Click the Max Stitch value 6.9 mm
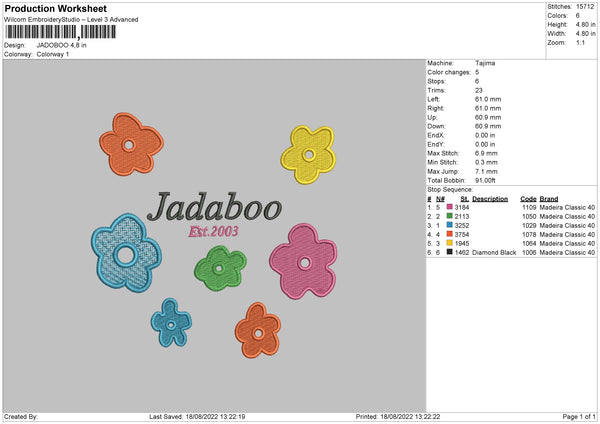Screen dimensions: 600x424 (486, 153)
